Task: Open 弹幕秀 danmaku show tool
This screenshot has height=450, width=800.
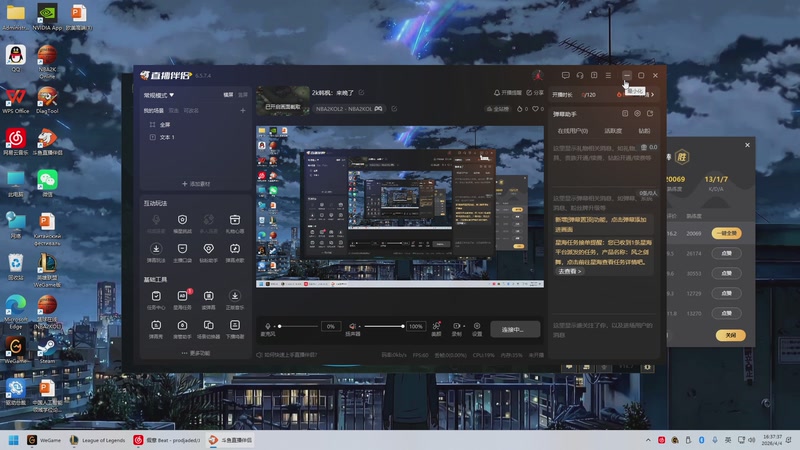Action: 156,329
